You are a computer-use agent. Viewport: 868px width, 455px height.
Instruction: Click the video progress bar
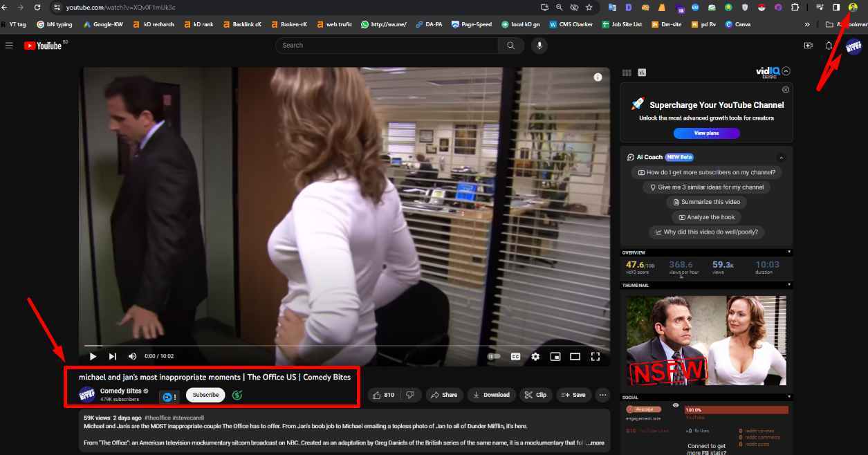click(346, 346)
